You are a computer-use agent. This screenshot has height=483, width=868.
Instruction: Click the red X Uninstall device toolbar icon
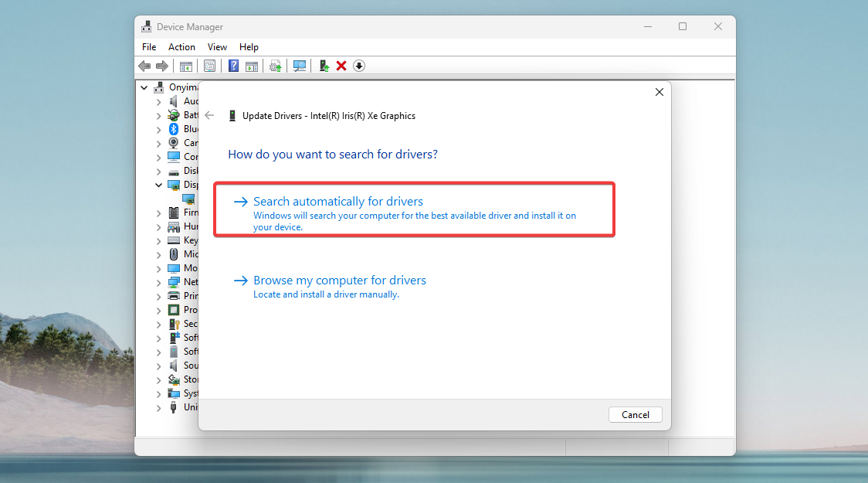click(x=341, y=66)
